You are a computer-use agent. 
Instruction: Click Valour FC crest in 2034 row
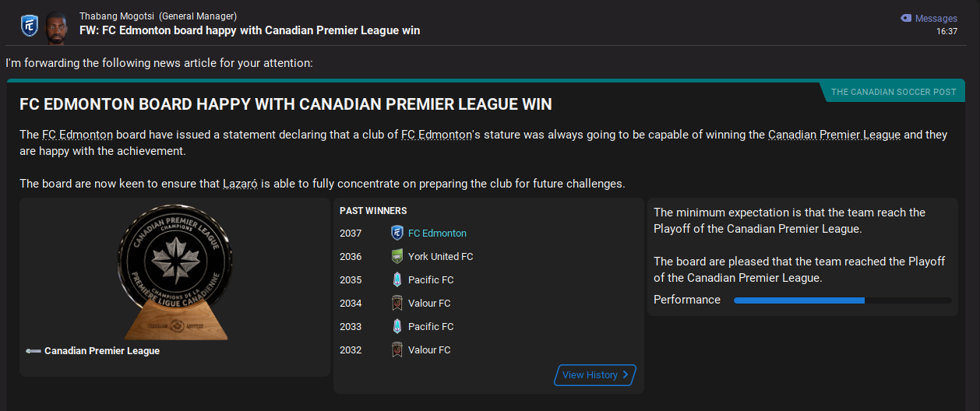coord(397,303)
